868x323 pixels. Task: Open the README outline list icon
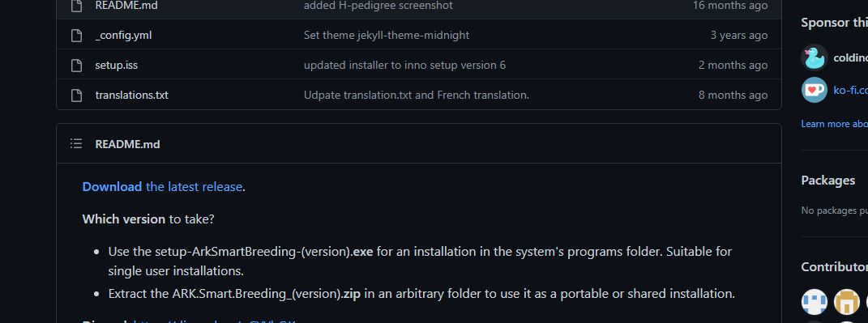(x=76, y=144)
